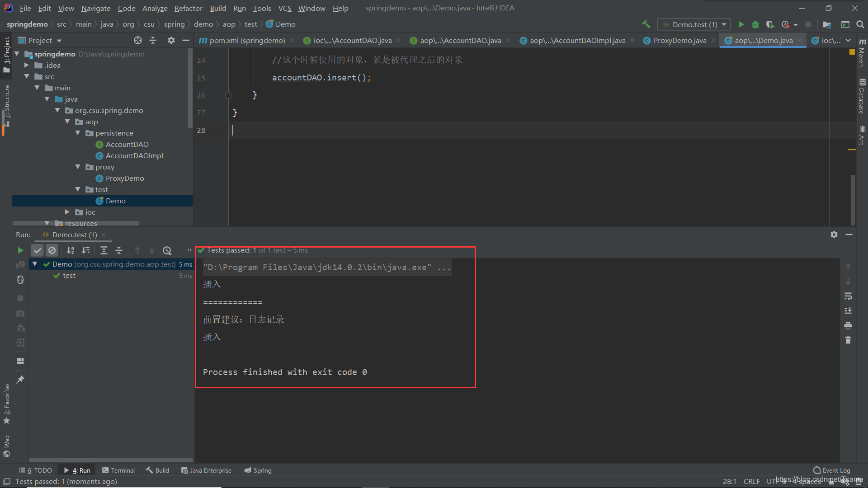Clear all console output with trash icon
868x488 pixels.
pyautogui.click(x=848, y=340)
